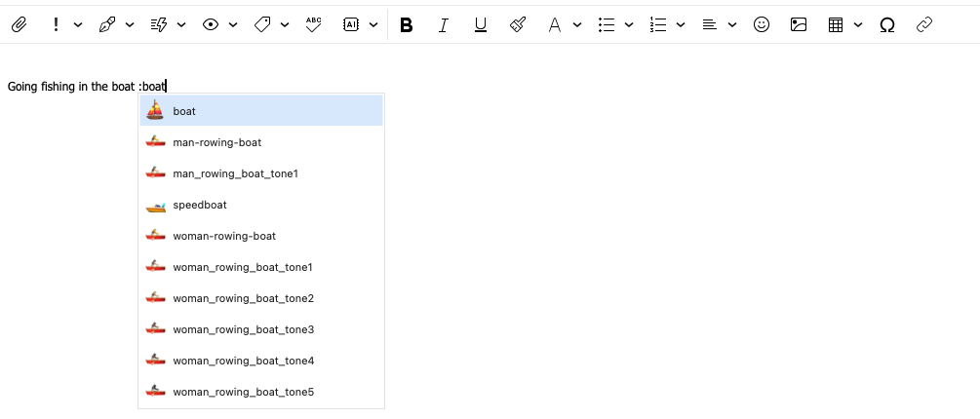Toggle bold formatting

coord(407,25)
